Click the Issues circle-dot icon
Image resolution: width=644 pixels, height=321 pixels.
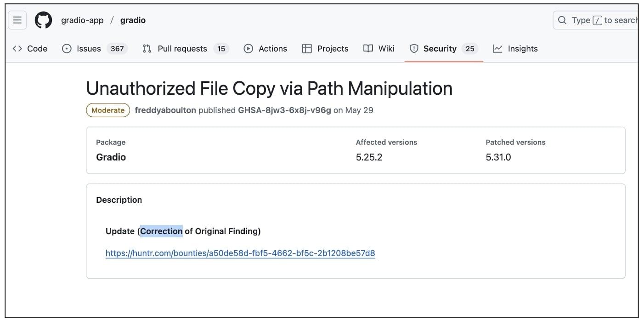[67, 49]
